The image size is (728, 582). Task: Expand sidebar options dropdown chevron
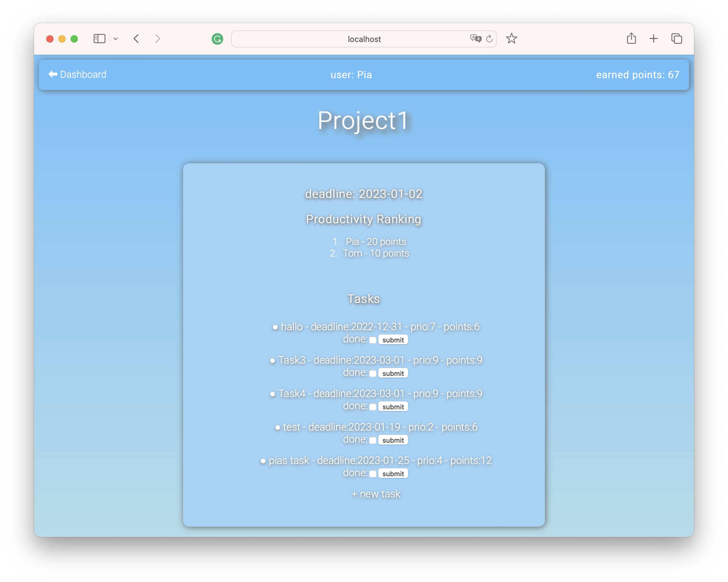click(116, 39)
